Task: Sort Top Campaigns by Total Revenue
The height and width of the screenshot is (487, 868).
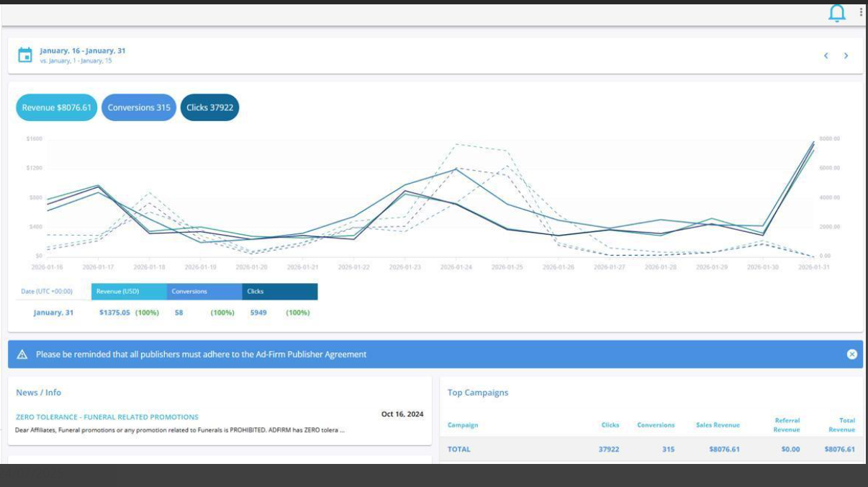Action: [x=841, y=425]
